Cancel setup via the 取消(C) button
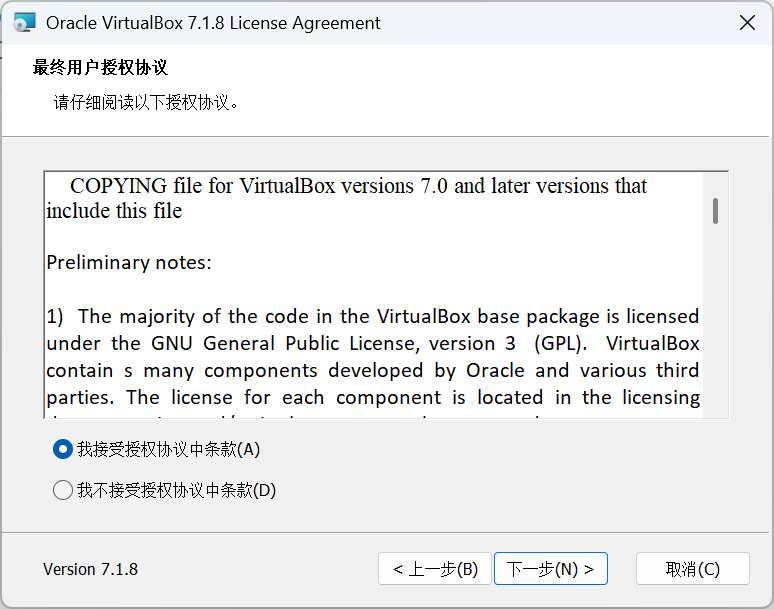This screenshot has height=609, width=774. click(693, 569)
